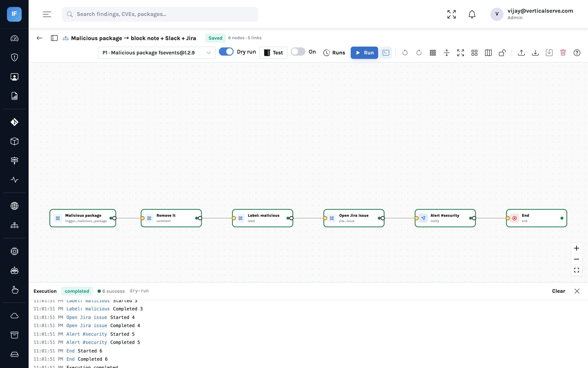Open the activity pulse sidebar icon
This screenshot has height=368, width=588.
click(x=14, y=180)
